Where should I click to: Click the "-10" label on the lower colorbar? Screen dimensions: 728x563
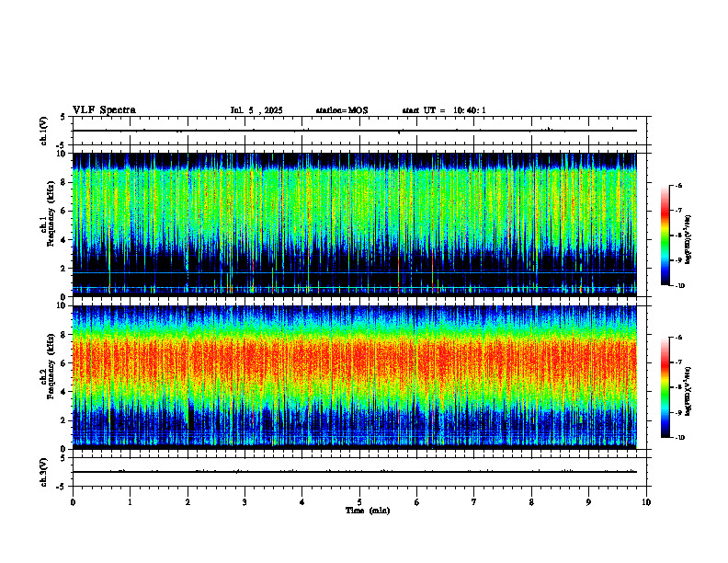click(679, 438)
